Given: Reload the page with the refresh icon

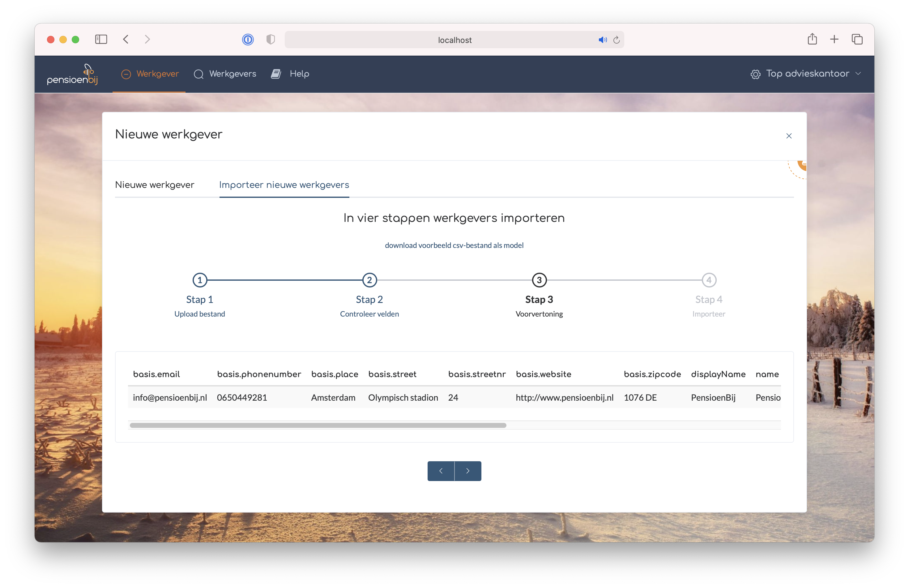Looking at the screenshot, I should coord(616,40).
